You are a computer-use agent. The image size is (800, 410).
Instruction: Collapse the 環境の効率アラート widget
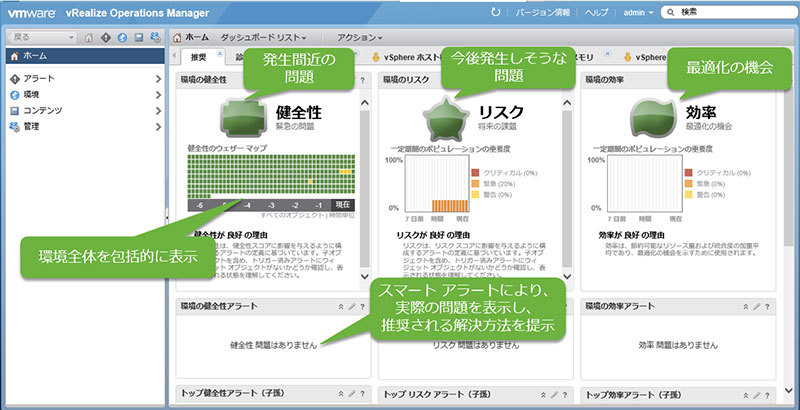click(x=745, y=307)
